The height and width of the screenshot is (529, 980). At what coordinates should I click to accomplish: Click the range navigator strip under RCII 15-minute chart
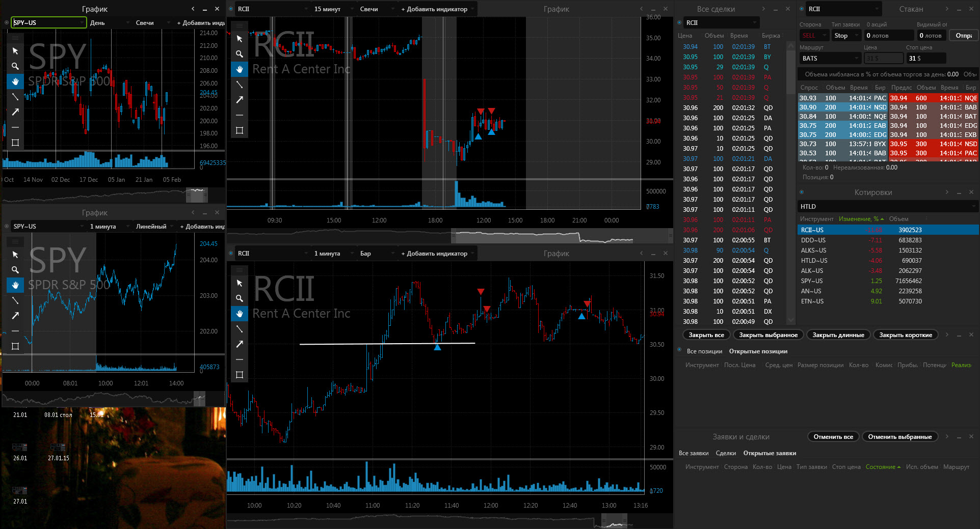448,236
